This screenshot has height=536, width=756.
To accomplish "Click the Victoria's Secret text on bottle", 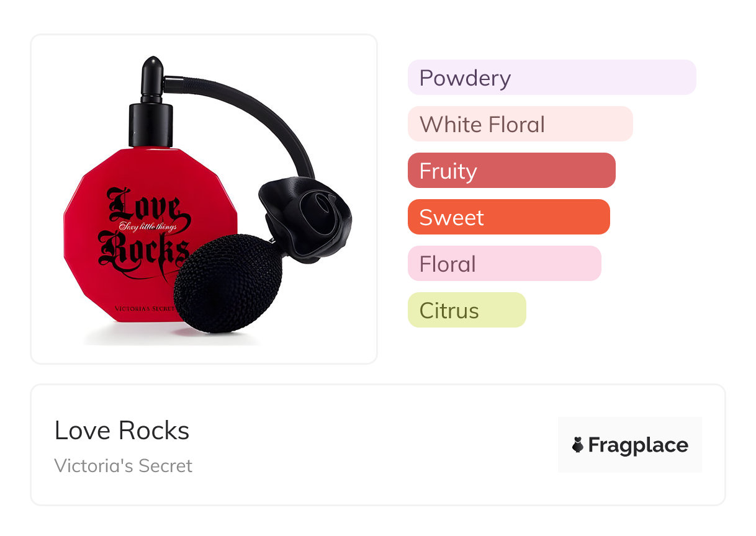I will (145, 308).
